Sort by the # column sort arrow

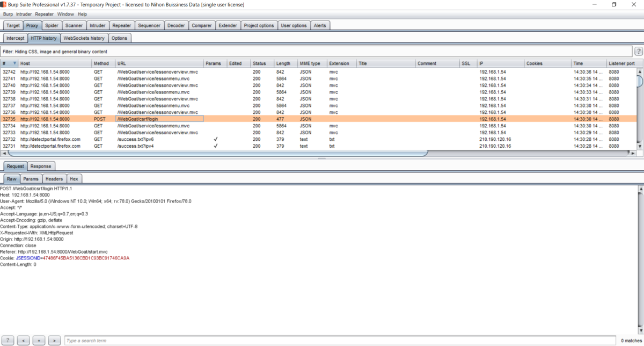(14, 63)
